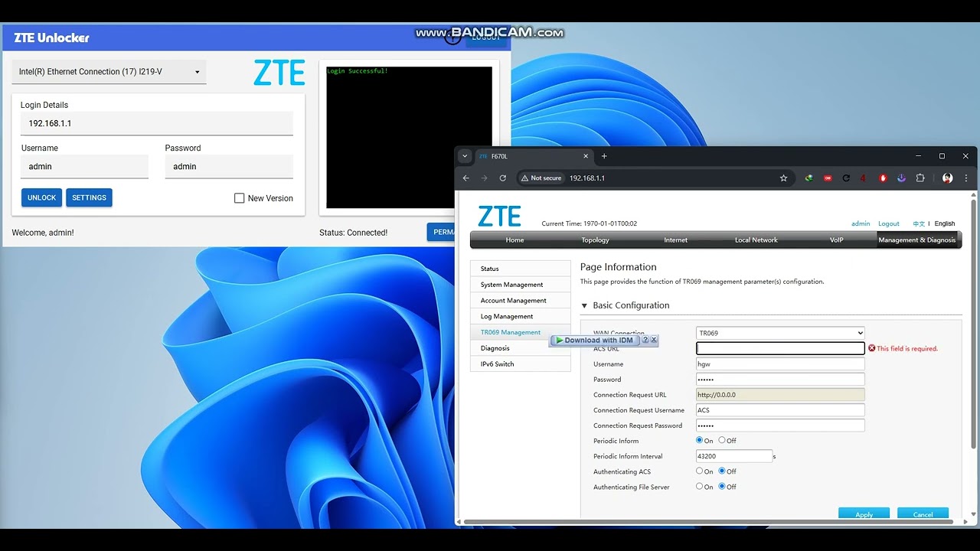The image size is (980, 551).
Task: Reload the 192.168.1.1 page
Action: coord(502,178)
